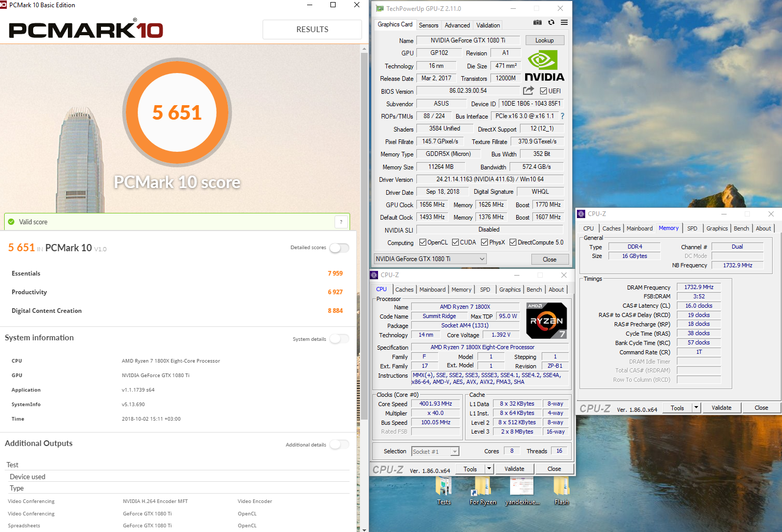The image size is (782, 532).
Task: Click the GPU name field in GPU-Z
Action: point(468,40)
